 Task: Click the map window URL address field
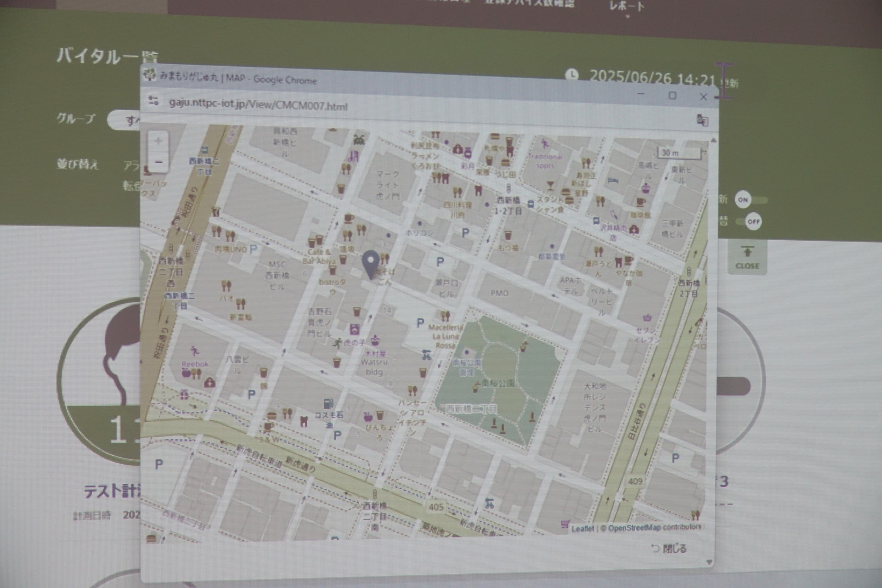pyautogui.click(x=258, y=105)
